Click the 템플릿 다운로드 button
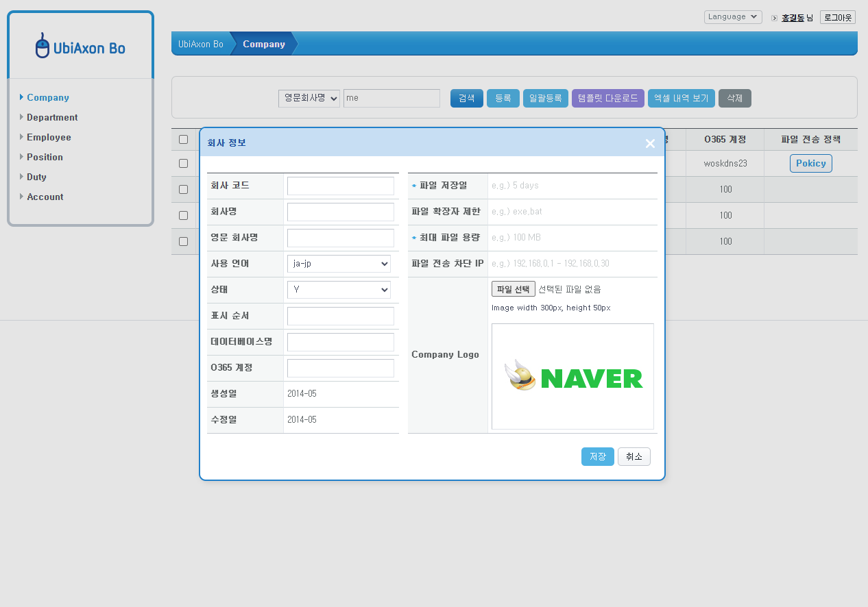Screen dimensions: 868x607 click(607, 99)
